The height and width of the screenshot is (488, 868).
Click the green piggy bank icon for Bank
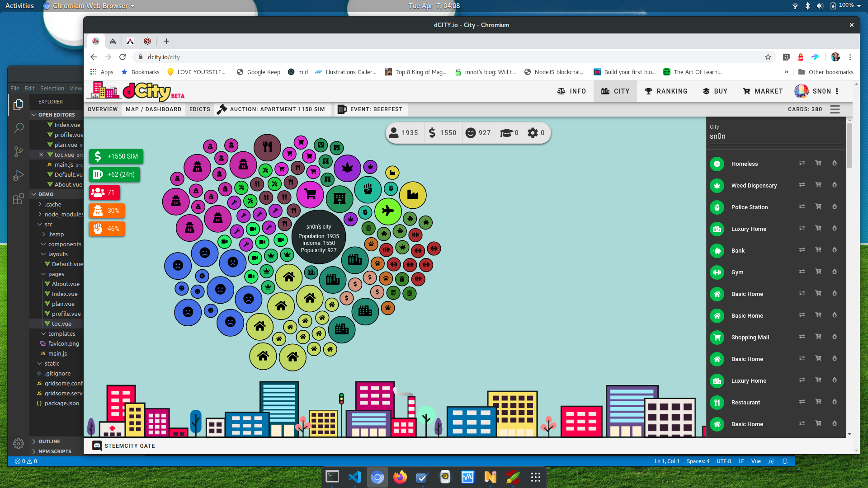tap(717, 251)
